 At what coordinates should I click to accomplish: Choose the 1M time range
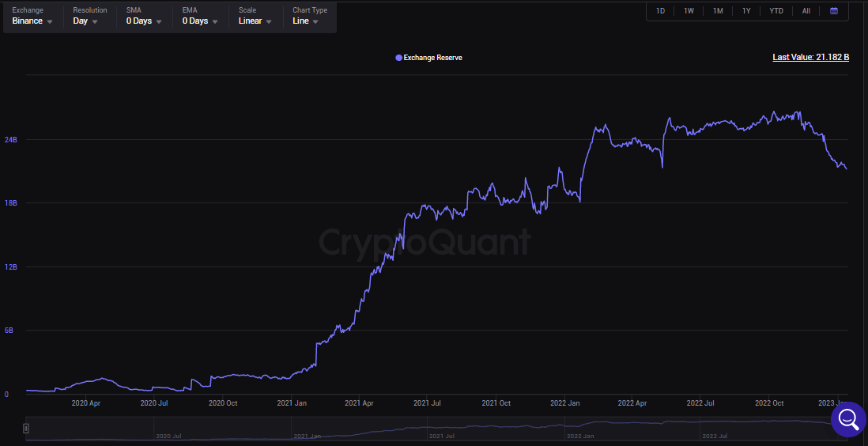pyautogui.click(x=718, y=11)
